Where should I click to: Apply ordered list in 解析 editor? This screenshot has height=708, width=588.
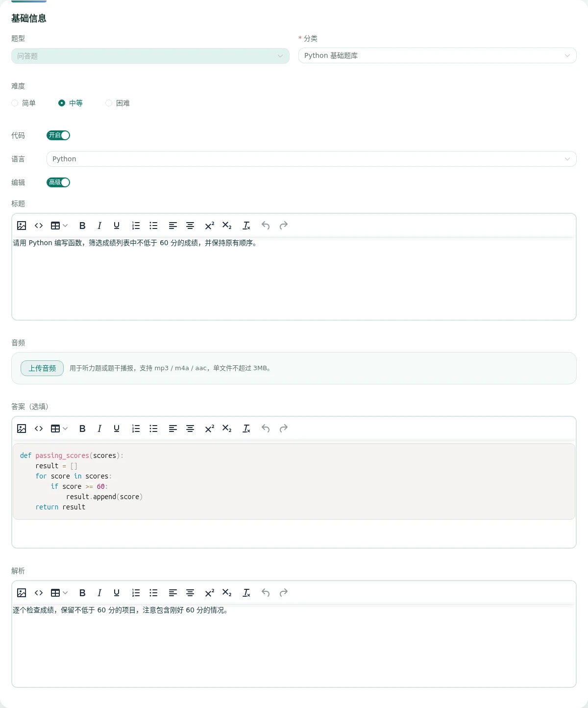[x=136, y=593]
